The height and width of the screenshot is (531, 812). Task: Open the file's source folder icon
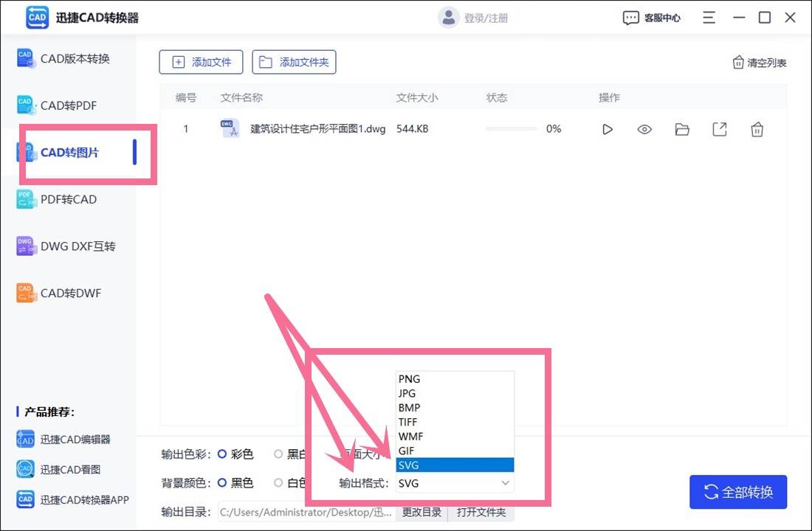pos(682,128)
